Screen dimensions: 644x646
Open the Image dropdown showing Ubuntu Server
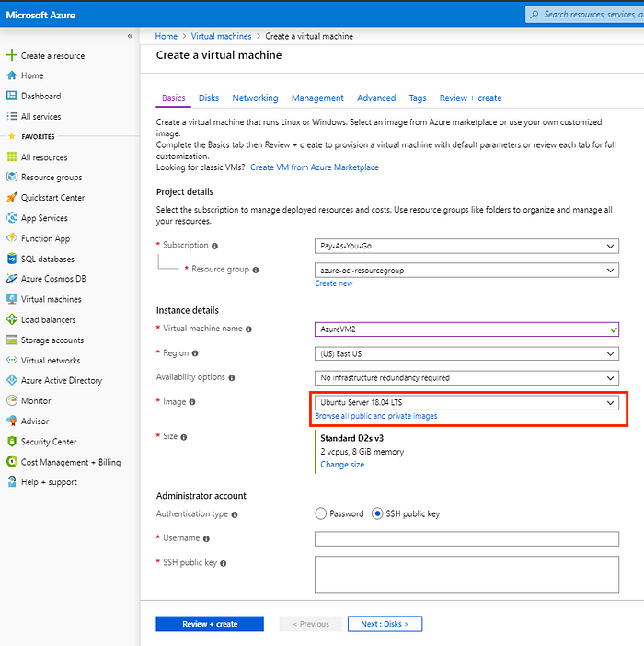[466, 402]
